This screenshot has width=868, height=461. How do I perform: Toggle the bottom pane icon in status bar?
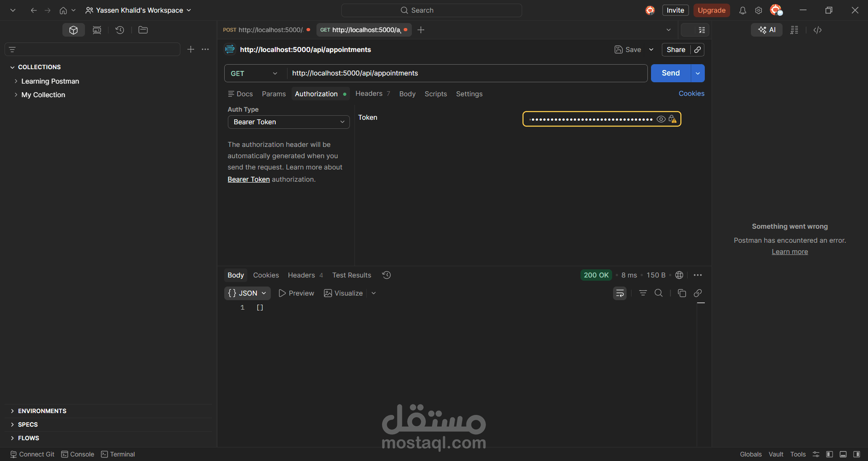[843, 454]
